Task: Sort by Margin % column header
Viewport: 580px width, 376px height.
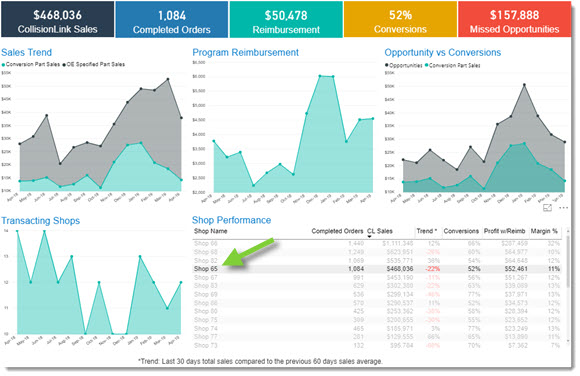Action: tap(544, 231)
